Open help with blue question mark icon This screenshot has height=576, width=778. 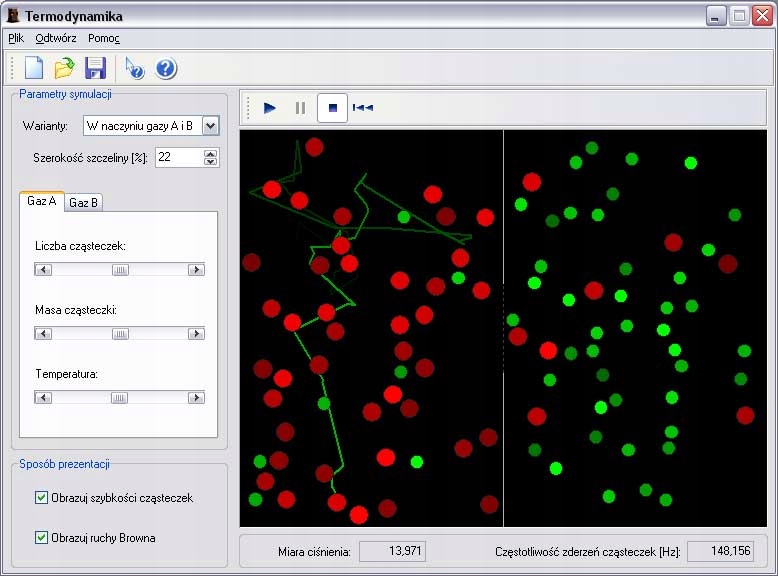[166, 68]
